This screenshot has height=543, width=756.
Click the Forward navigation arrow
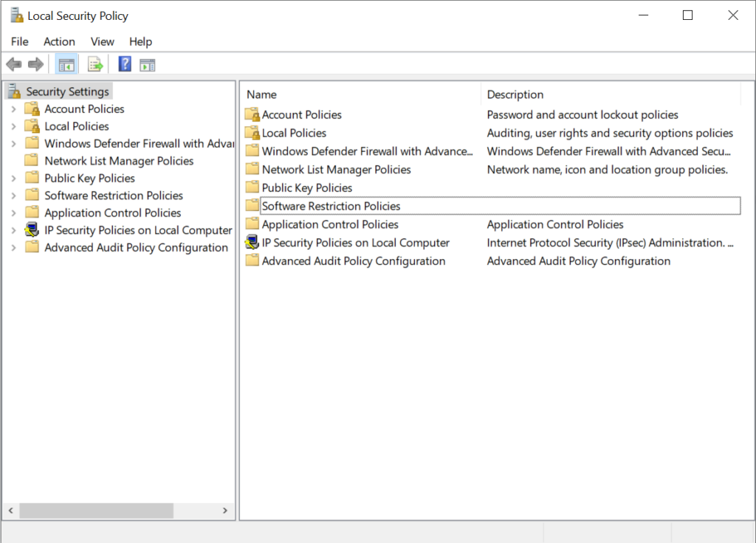(35, 64)
